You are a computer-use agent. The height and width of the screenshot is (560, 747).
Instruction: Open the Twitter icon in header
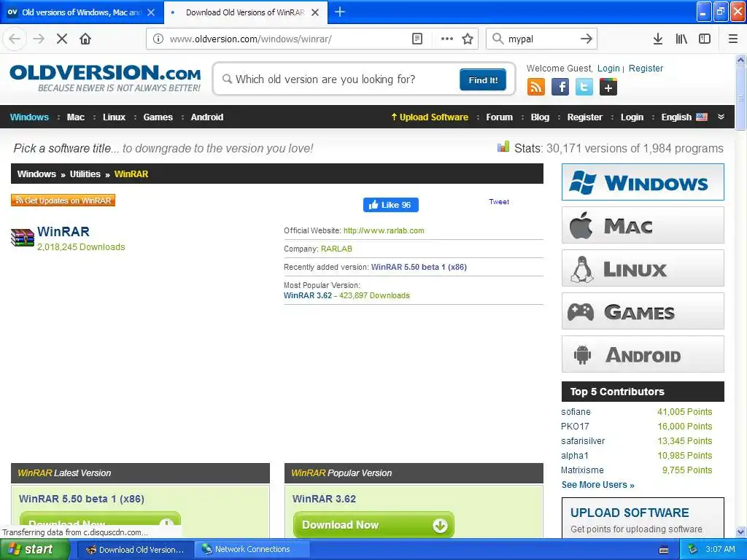coord(584,87)
